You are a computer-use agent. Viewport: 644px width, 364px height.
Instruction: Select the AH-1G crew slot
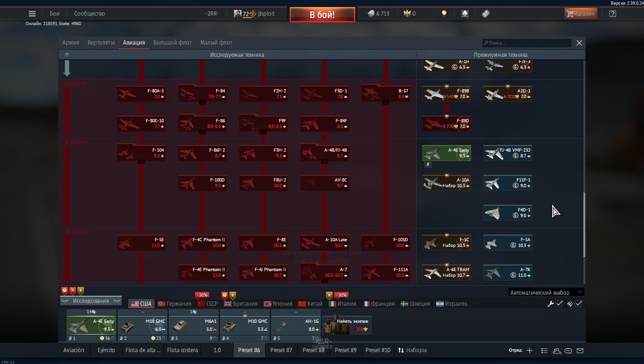click(x=295, y=326)
